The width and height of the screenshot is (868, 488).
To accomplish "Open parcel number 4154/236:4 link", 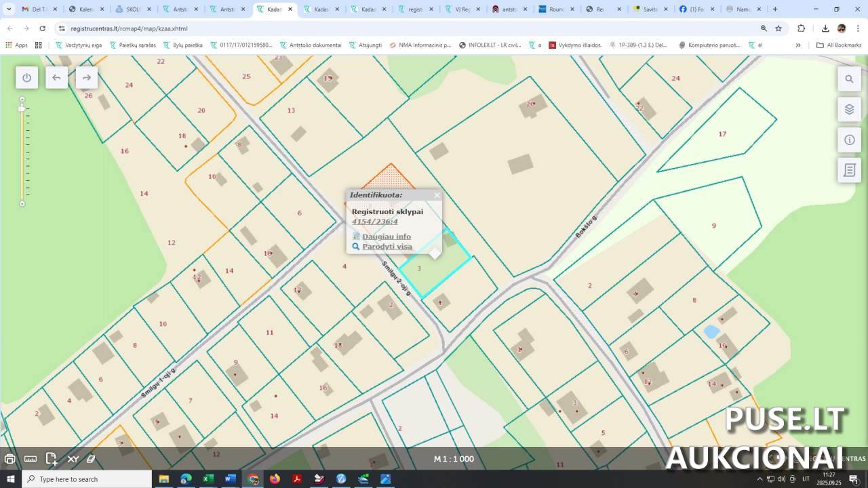I will [374, 222].
